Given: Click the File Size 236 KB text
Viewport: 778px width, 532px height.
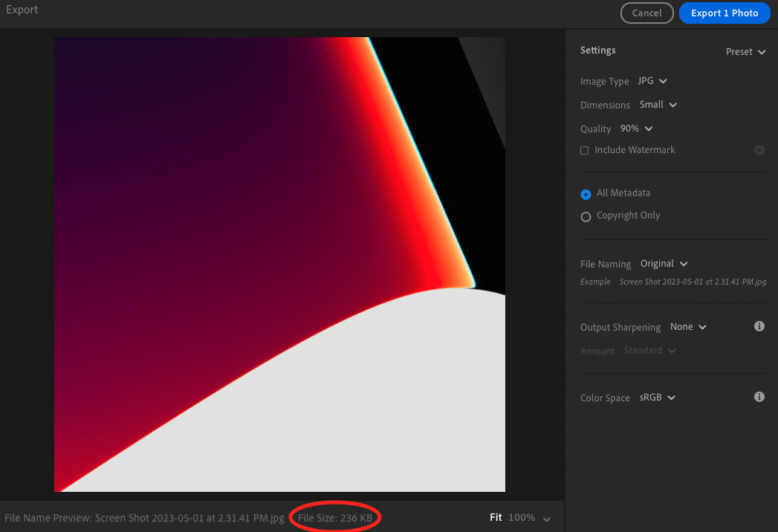Looking at the screenshot, I should point(335,518).
